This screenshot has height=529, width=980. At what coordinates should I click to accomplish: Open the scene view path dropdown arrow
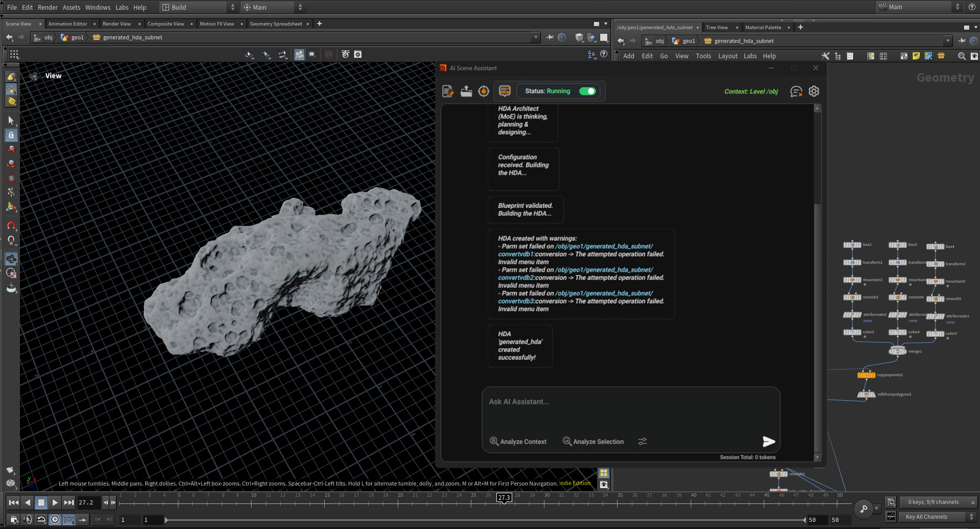tap(536, 37)
